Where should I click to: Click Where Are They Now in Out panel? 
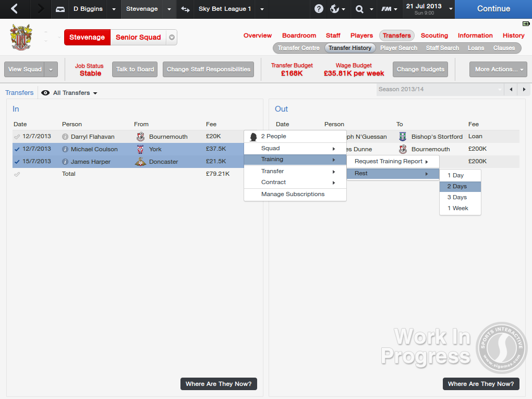pos(481,384)
